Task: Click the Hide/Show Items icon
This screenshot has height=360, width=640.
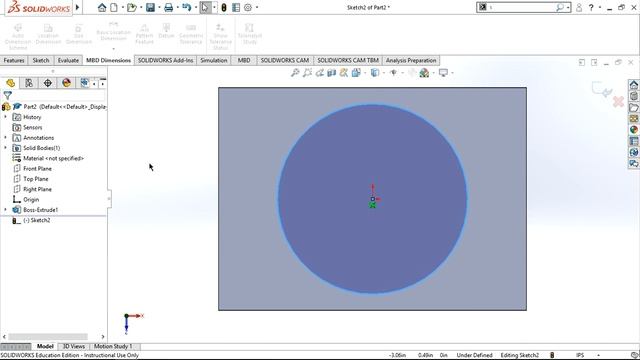Action: (x=393, y=73)
